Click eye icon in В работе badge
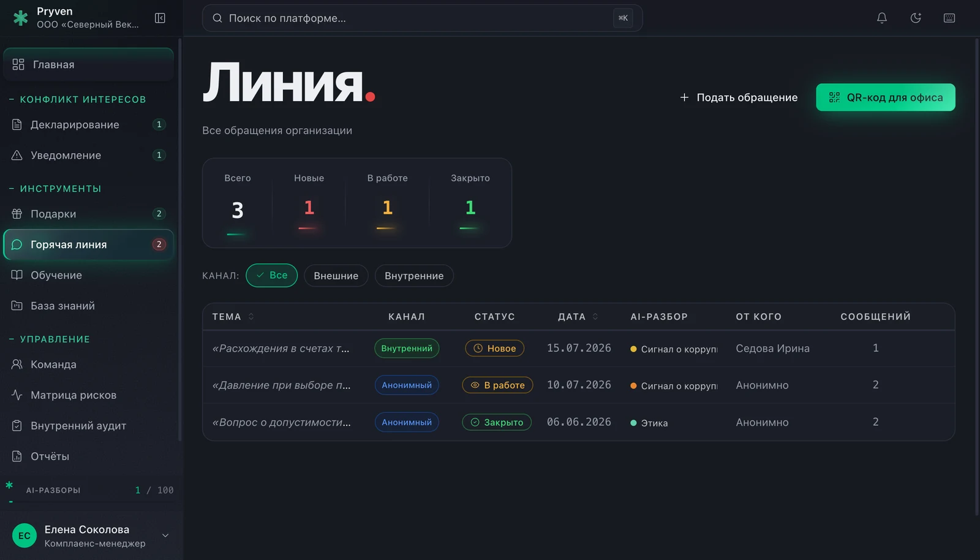The image size is (980, 560). pos(475,385)
